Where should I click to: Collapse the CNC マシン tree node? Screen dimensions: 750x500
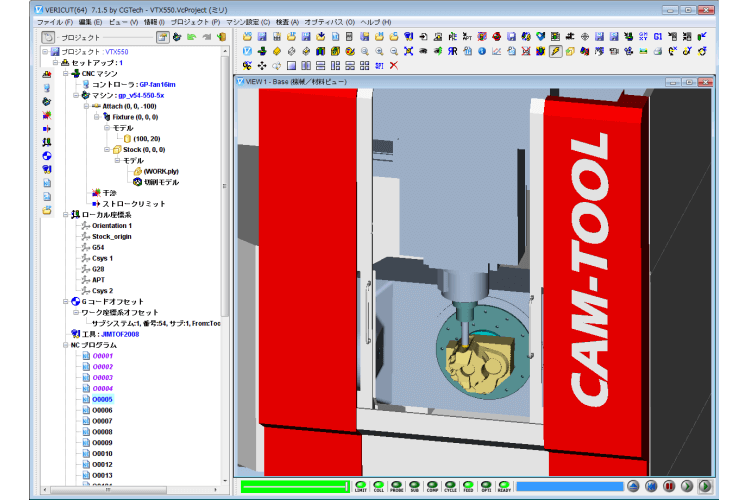pyautogui.click(x=66, y=73)
